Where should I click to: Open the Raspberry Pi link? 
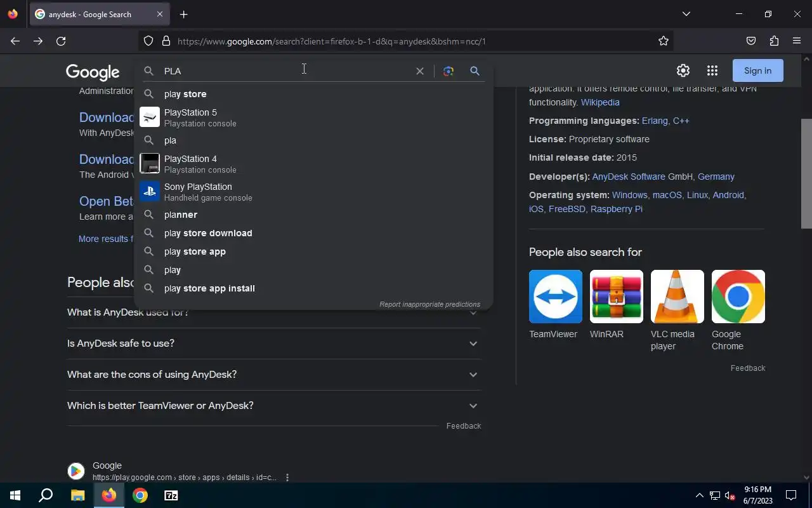point(617,209)
